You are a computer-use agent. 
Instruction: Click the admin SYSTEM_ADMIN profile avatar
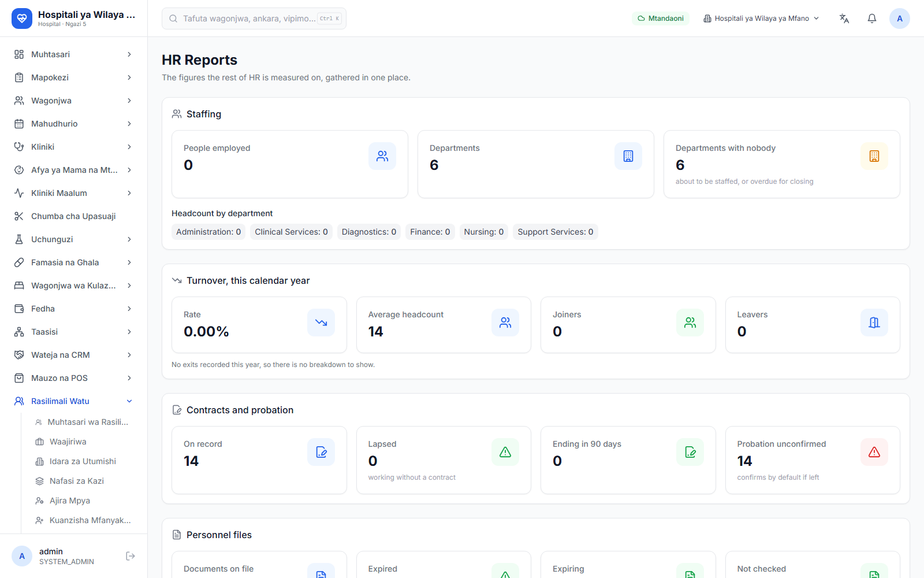[22, 556]
